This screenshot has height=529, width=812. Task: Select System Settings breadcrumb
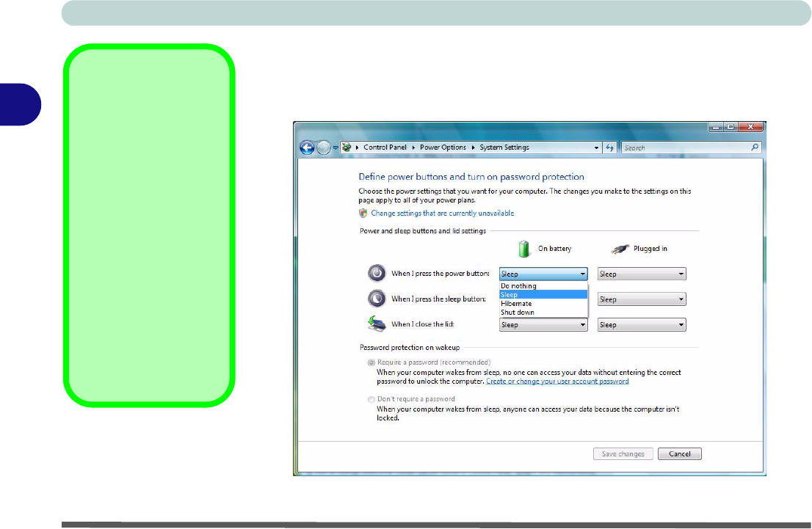coord(504,147)
